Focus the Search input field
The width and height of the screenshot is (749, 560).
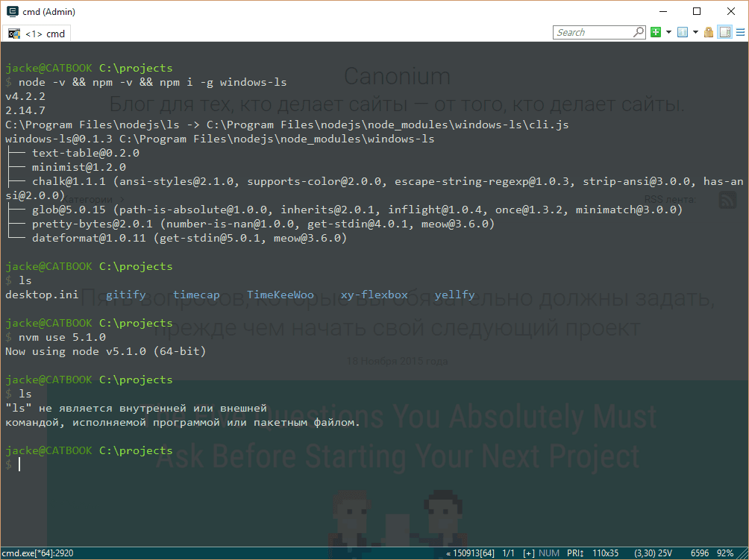(x=593, y=32)
